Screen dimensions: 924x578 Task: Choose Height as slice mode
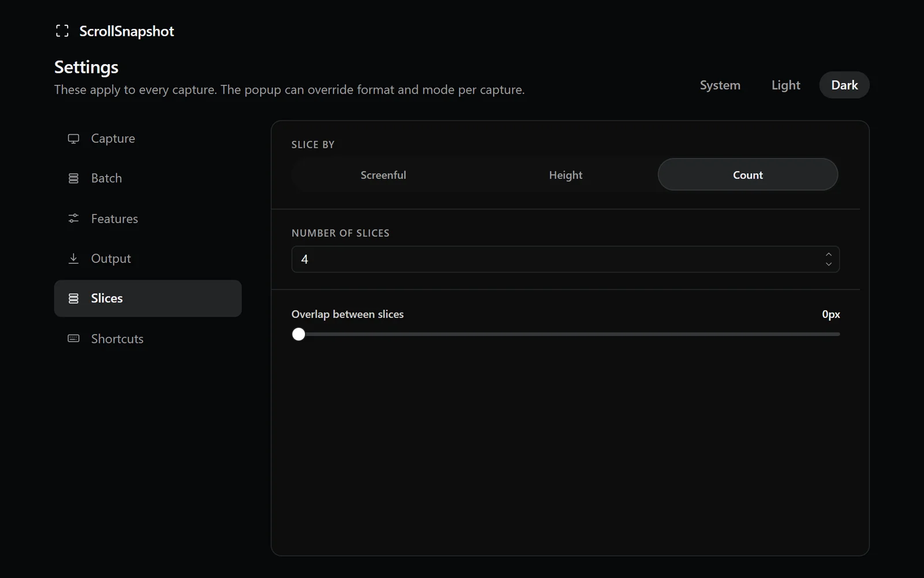566,175
